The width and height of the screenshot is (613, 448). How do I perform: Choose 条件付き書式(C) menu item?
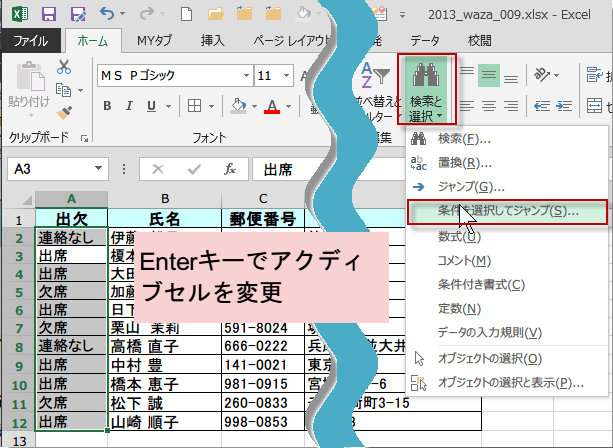coord(507,285)
